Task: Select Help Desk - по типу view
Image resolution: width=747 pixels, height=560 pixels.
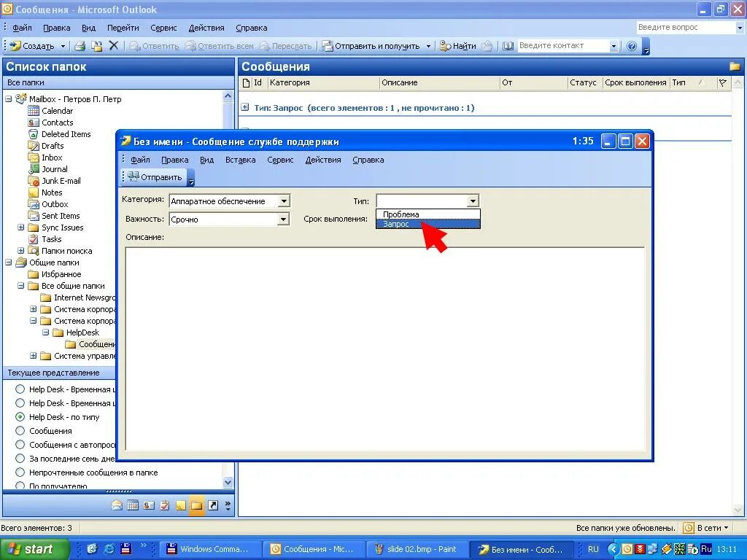Action: tap(20, 416)
